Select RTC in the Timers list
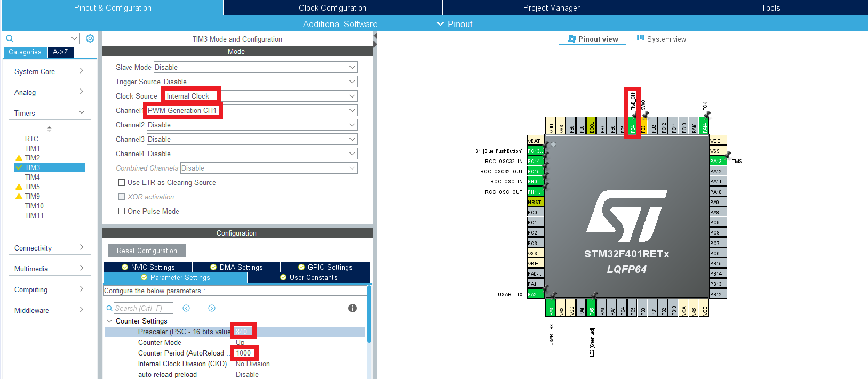 click(31, 139)
